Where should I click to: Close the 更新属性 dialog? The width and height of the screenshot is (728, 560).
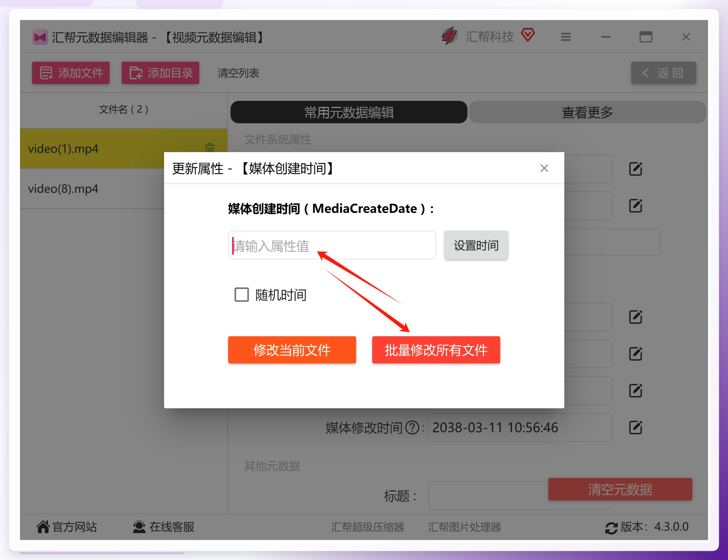(544, 168)
